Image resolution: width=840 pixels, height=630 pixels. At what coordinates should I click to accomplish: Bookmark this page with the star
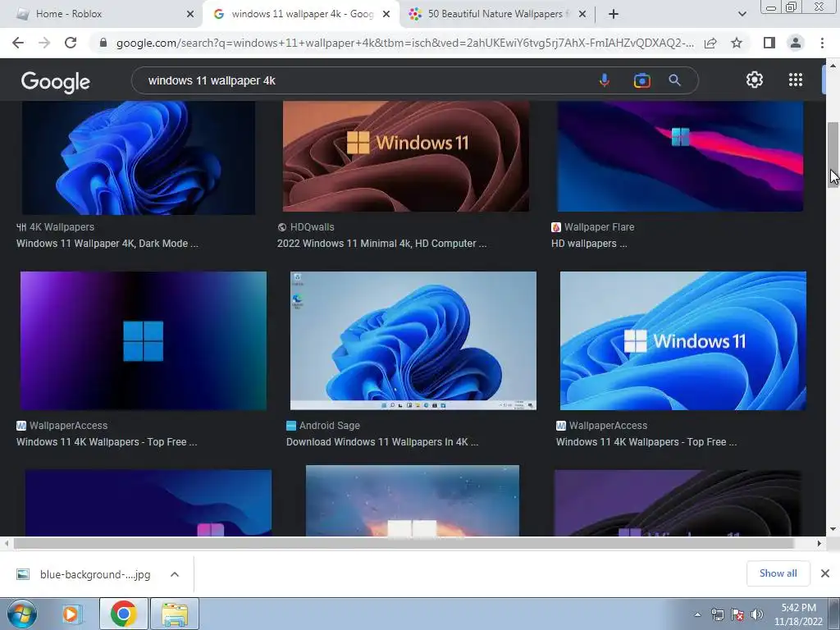pyautogui.click(x=737, y=43)
